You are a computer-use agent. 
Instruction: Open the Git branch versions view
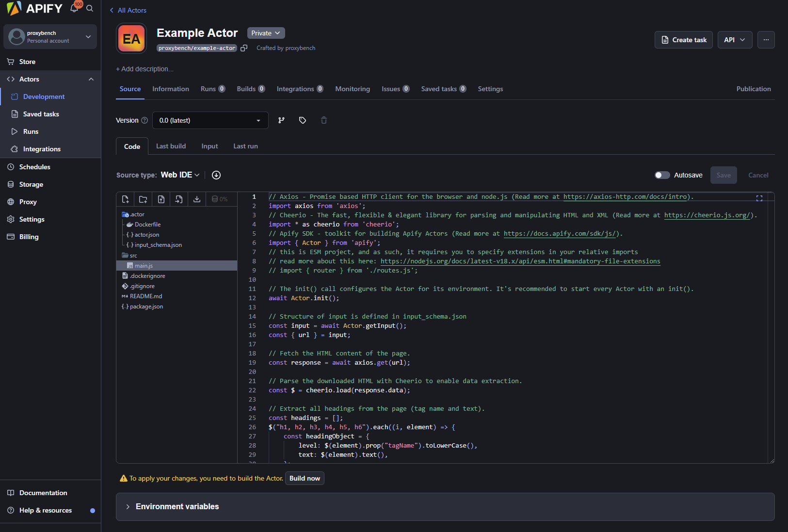[281, 120]
